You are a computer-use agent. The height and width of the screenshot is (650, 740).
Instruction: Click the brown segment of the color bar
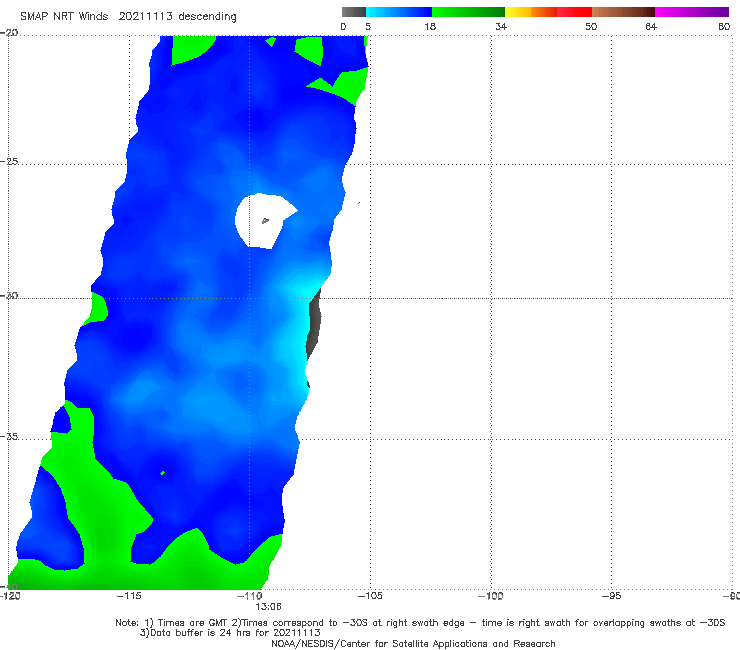[623, 12]
